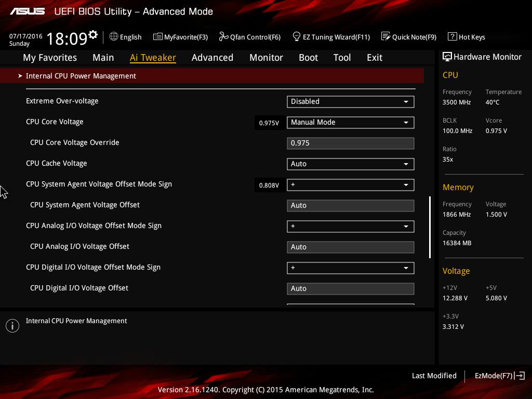Click the 0.808V voltage readout

coord(269,185)
